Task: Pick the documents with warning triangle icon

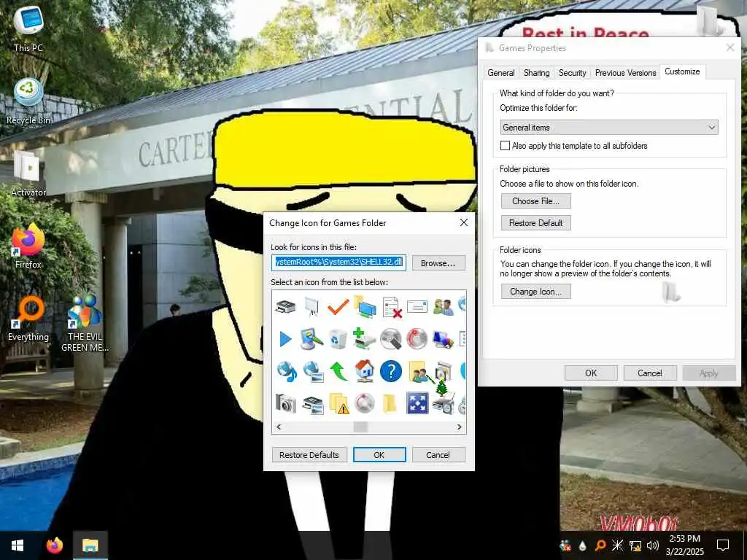Action: pyautogui.click(x=339, y=404)
